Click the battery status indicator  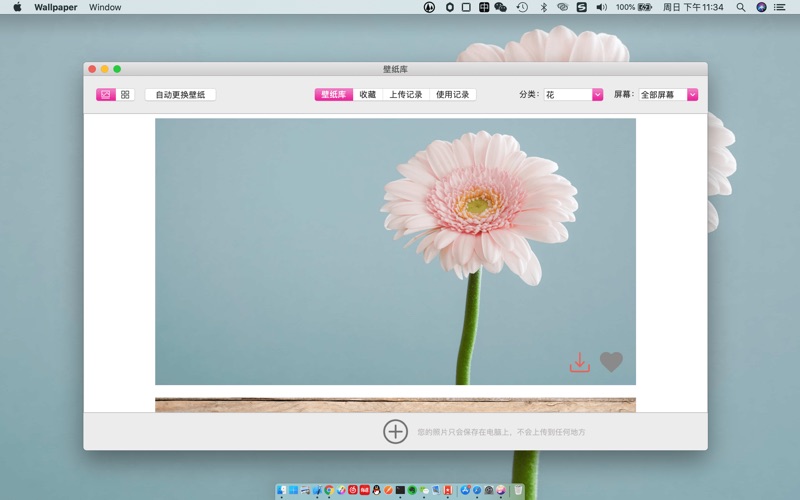coord(634,7)
